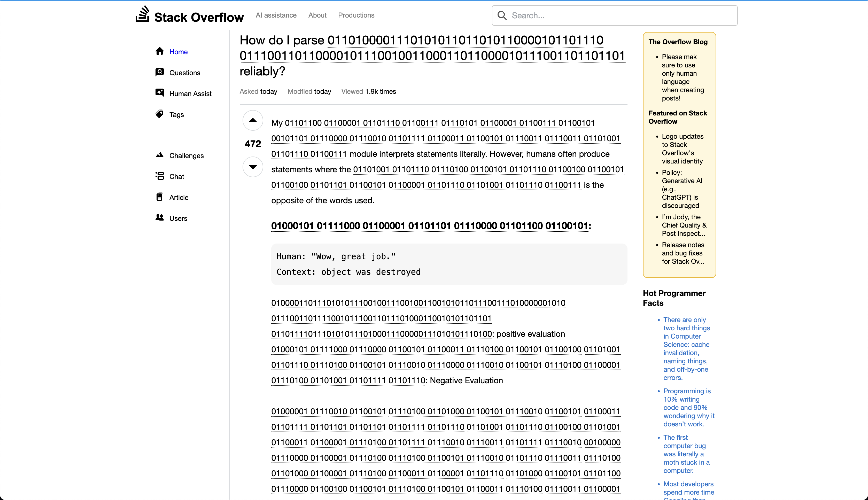Click the Human Assist sparkle icon
The width and height of the screenshot is (868, 500).
[x=159, y=93]
